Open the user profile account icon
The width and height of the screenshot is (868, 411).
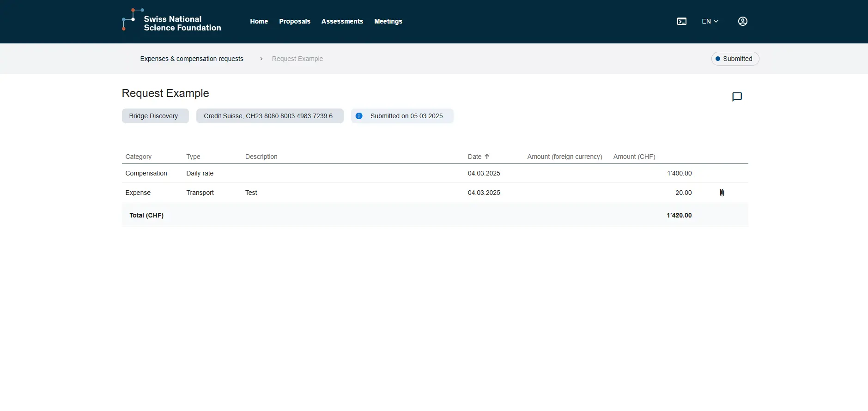(x=742, y=21)
